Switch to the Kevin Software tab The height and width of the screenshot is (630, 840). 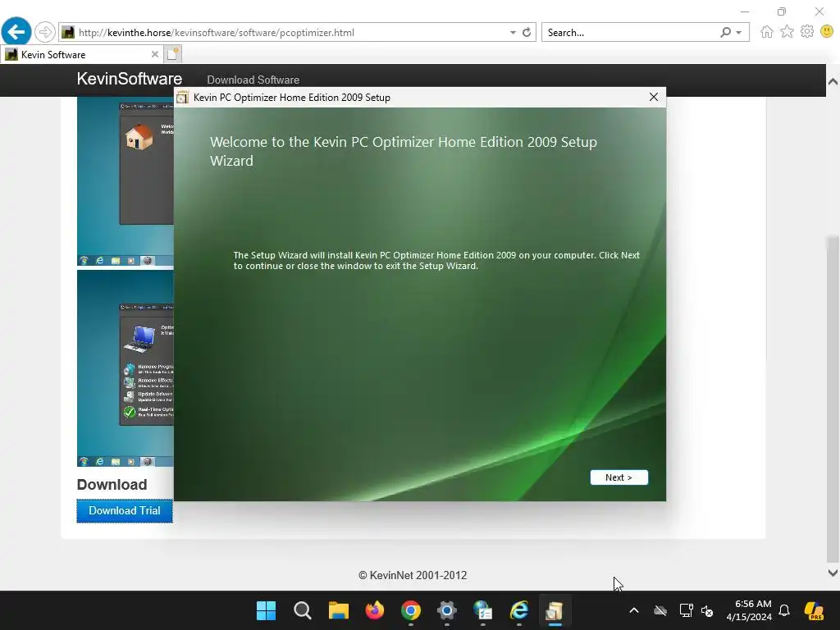[x=81, y=55]
